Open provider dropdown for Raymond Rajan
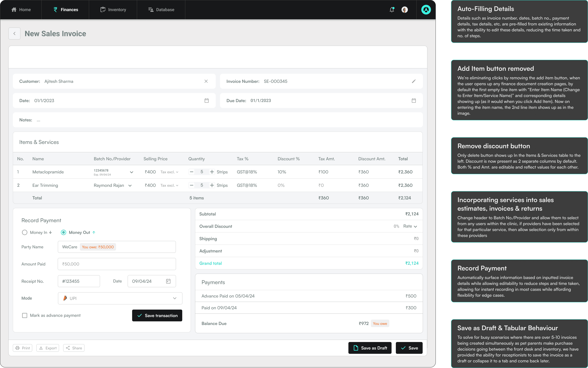The width and height of the screenshot is (588, 368). (x=130, y=185)
